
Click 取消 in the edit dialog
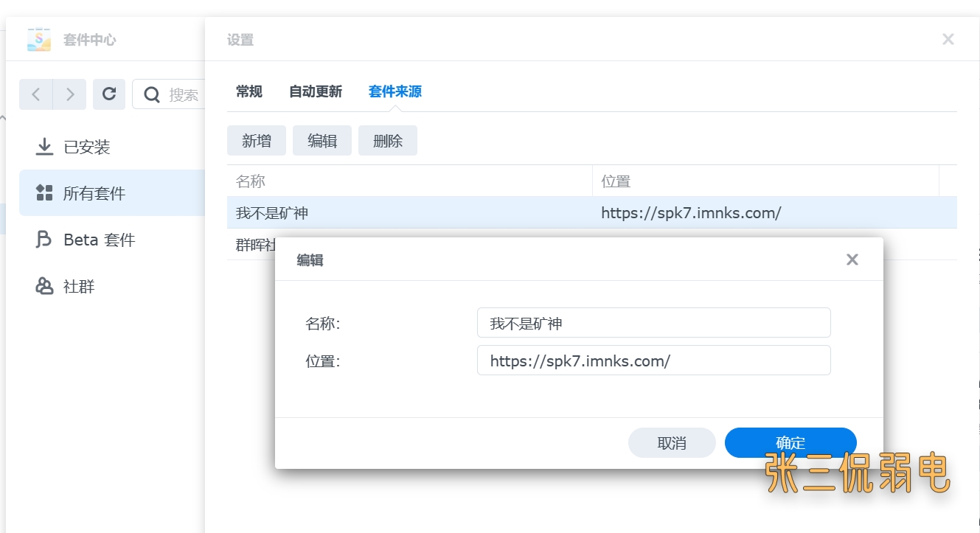click(x=672, y=442)
